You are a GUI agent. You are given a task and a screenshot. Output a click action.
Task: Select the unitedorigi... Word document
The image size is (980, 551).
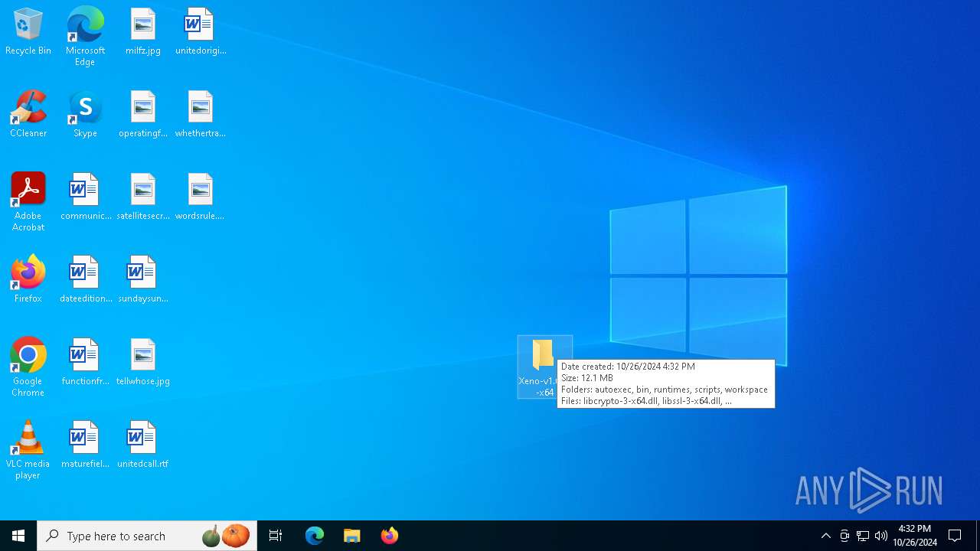pyautogui.click(x=201, y=32)
